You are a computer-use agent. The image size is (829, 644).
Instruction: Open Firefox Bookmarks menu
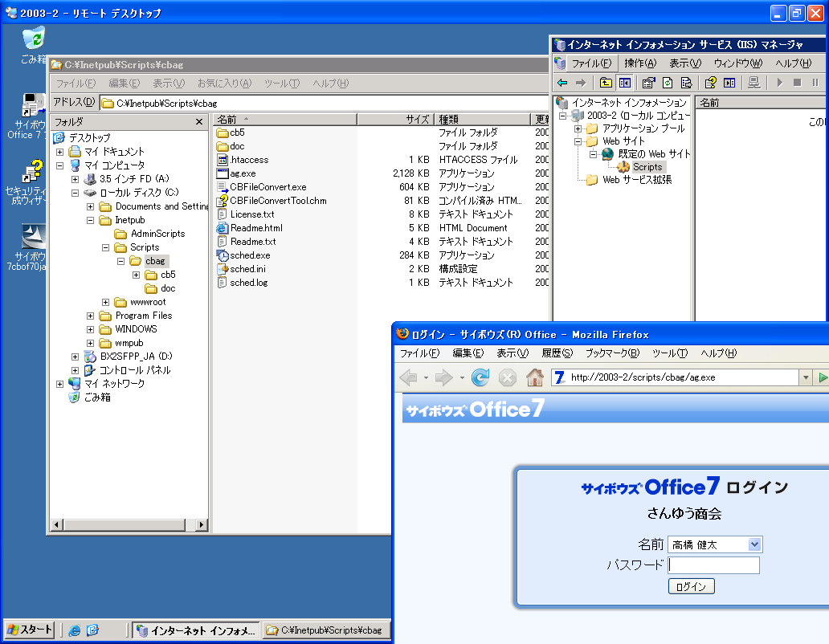coord(612,353)
